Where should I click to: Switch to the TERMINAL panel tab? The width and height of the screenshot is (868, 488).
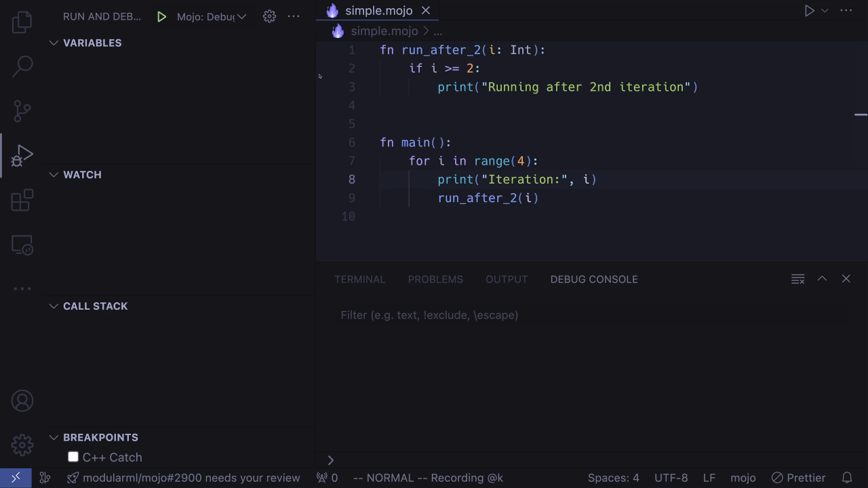pyautogui.click(x=359, y=279)
